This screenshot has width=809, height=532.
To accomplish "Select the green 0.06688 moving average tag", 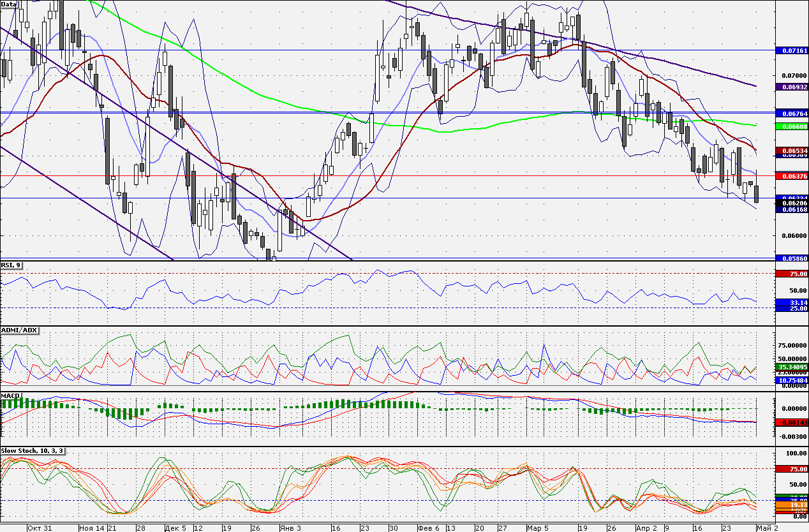I will point(792,126).
